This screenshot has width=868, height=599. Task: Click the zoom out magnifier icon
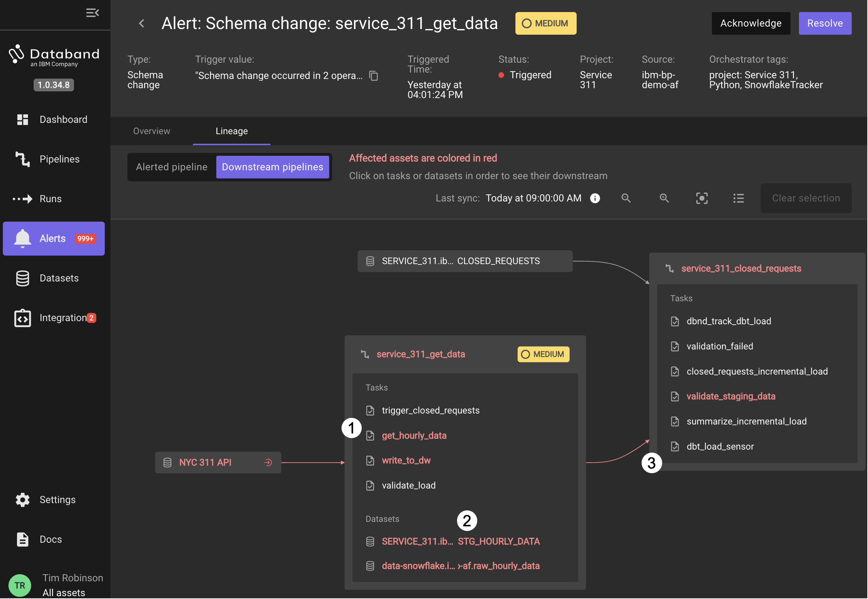tap(626, 198)
